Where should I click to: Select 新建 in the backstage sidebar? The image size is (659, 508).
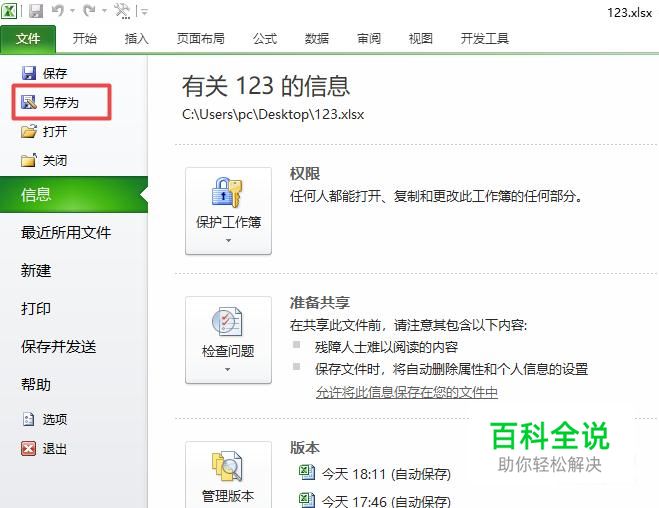click(x=36, y=270)
